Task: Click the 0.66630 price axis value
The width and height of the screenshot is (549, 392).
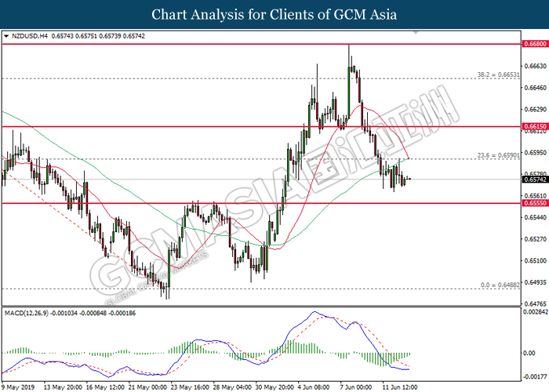Action: [535, 66]
